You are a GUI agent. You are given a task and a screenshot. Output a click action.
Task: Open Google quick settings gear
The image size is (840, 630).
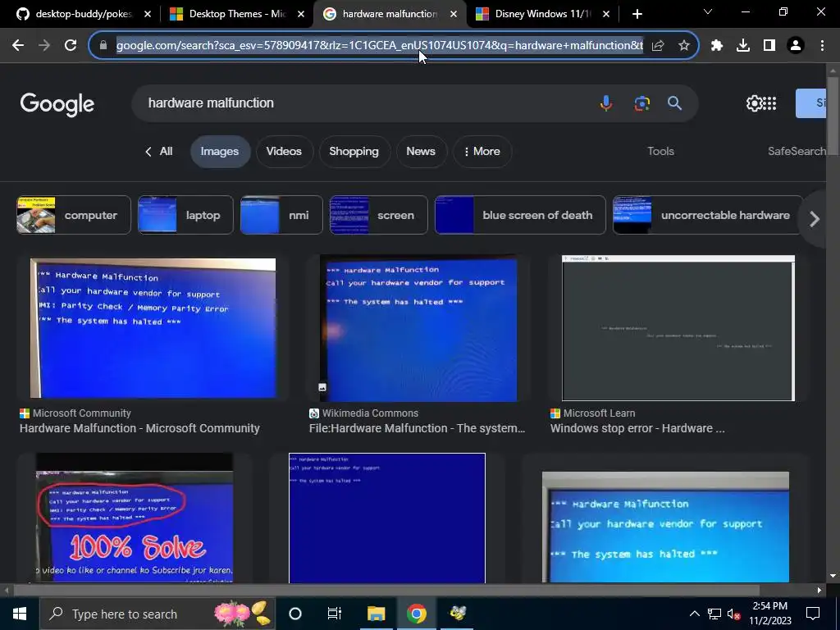[x=754, y=103]
